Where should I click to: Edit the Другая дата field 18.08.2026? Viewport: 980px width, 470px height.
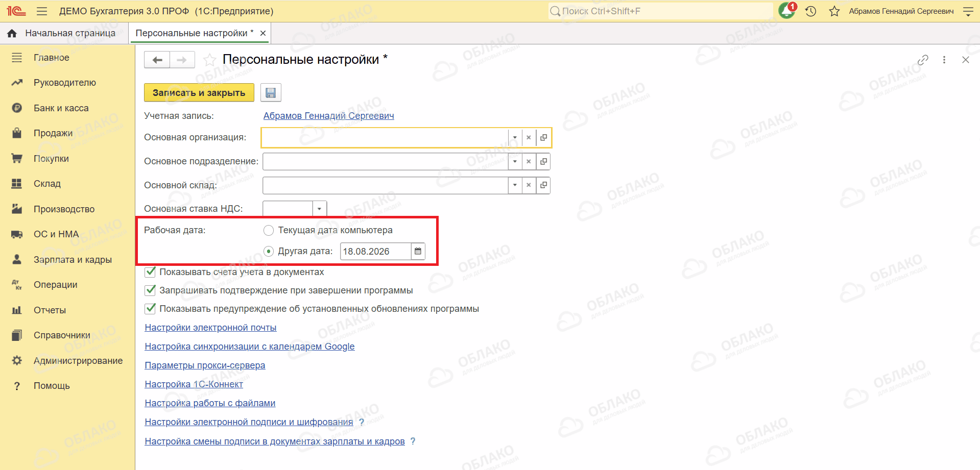[x=376, y=251]
